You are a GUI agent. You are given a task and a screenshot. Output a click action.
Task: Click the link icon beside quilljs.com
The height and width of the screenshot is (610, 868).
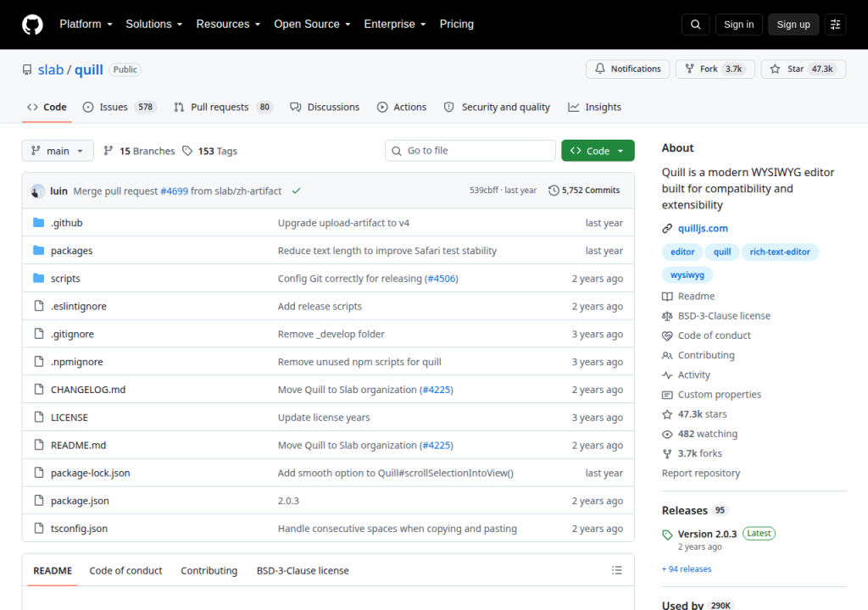(x=667, y=229)
